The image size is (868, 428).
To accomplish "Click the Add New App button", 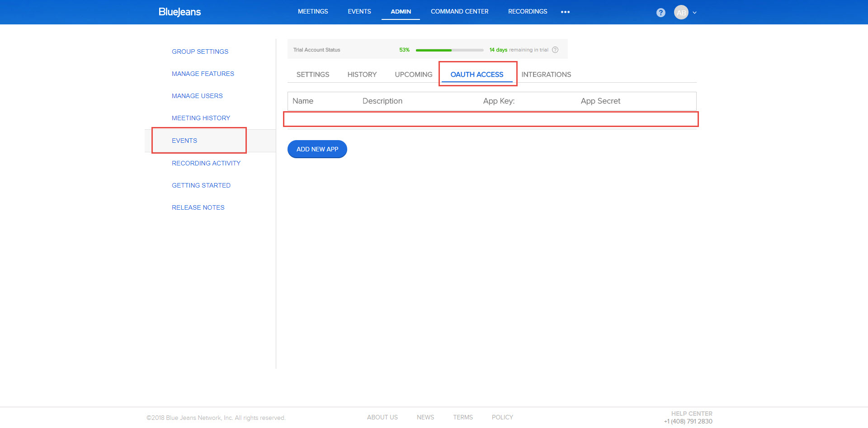I will tap(317, 149).
